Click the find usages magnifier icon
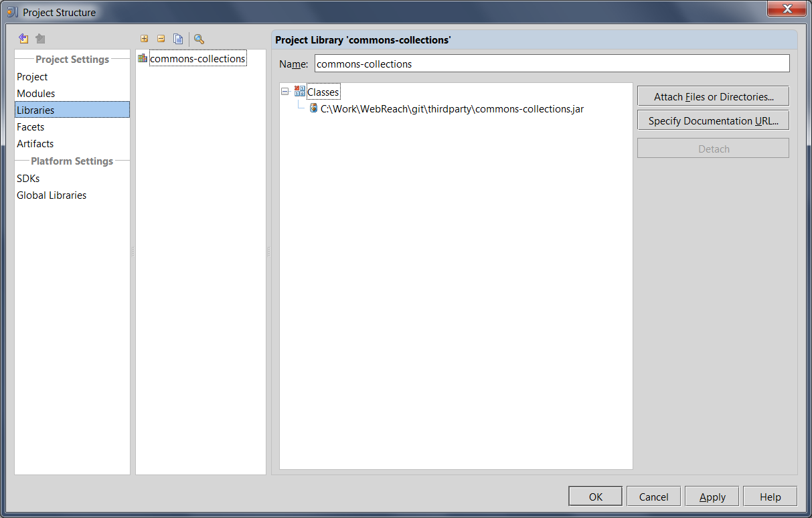This screenshot has width=812, height=518. (199, 39)
